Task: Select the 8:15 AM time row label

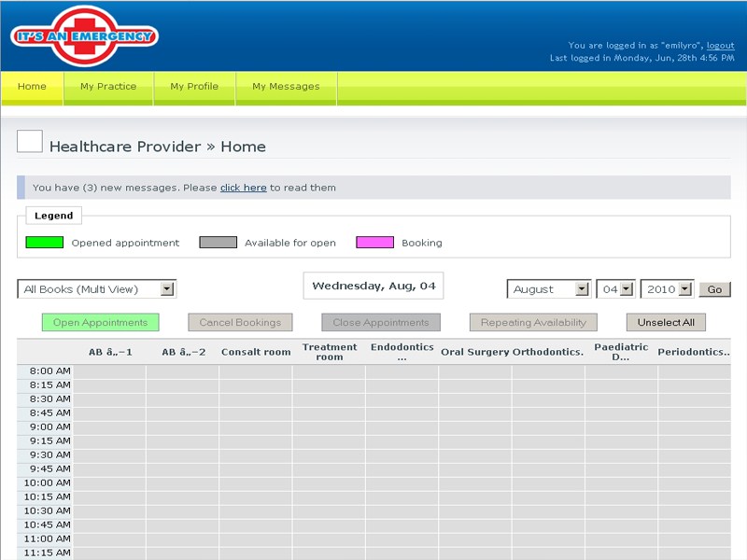Action: [x=49, y=385]
